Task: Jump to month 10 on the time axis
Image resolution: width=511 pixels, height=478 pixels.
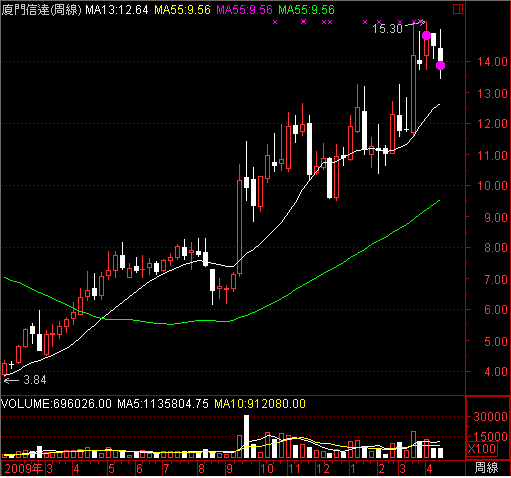Action: [267, 469]
